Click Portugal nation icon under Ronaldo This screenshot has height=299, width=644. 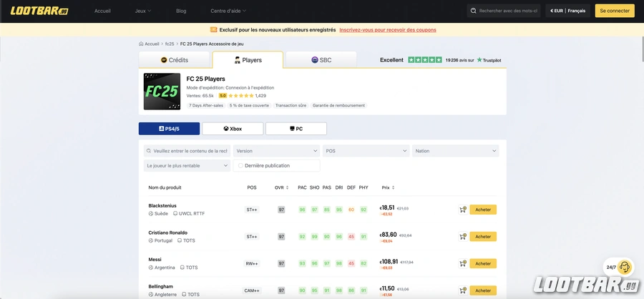[151, 240]
